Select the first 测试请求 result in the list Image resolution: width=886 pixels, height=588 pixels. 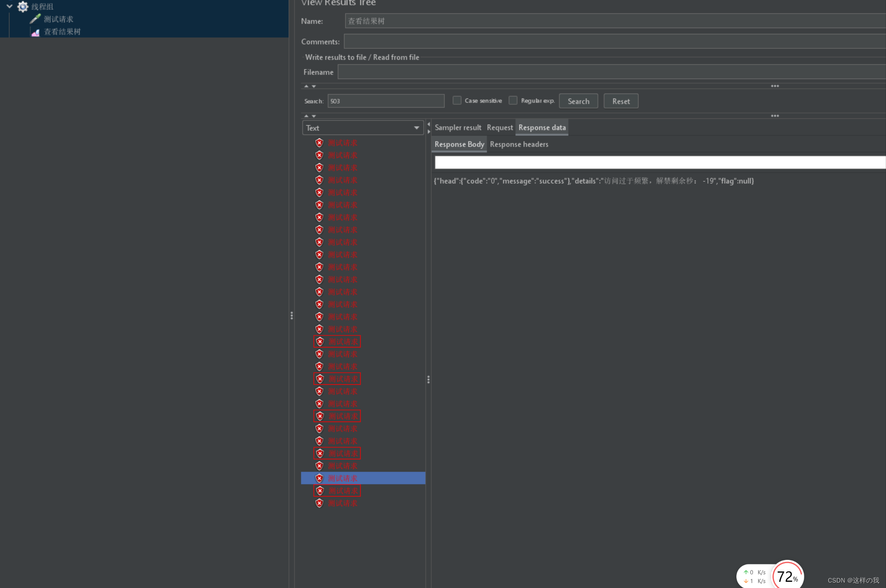(342, 143)
